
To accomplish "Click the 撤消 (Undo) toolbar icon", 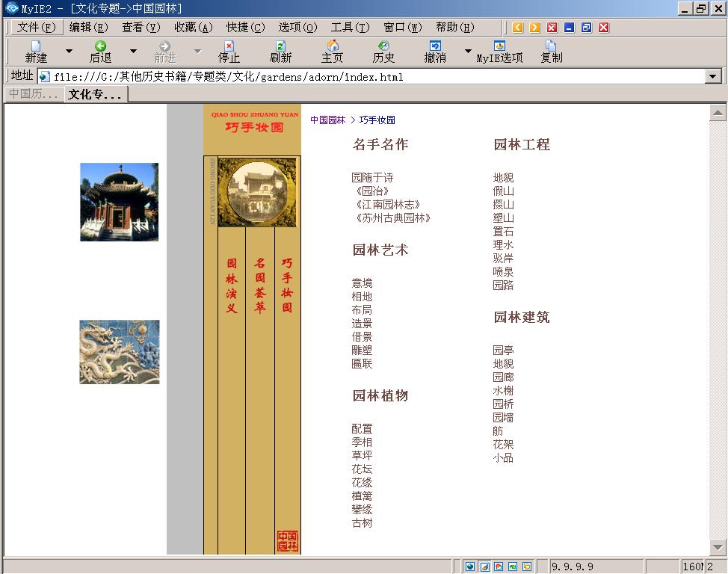I will pos(435,46).
